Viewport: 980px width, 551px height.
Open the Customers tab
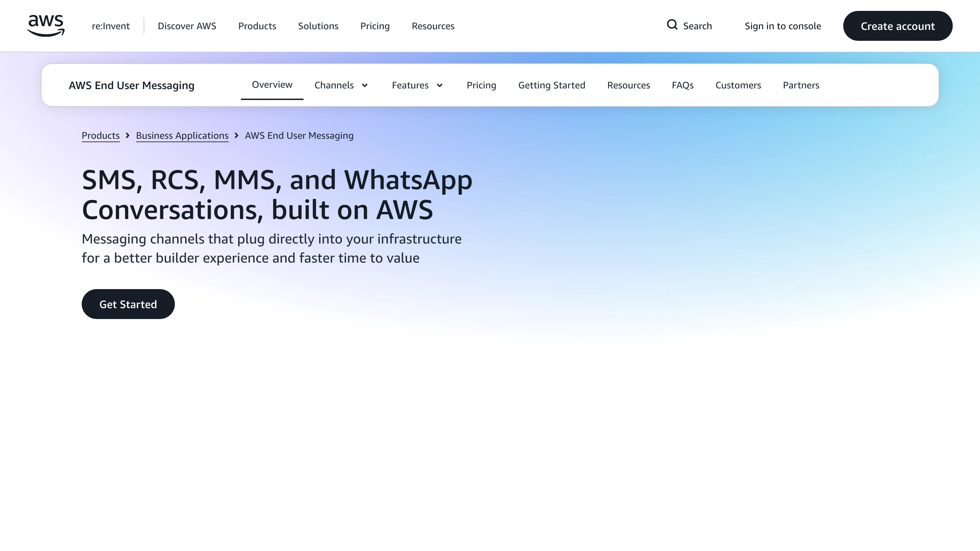click(x=738, y=85)
